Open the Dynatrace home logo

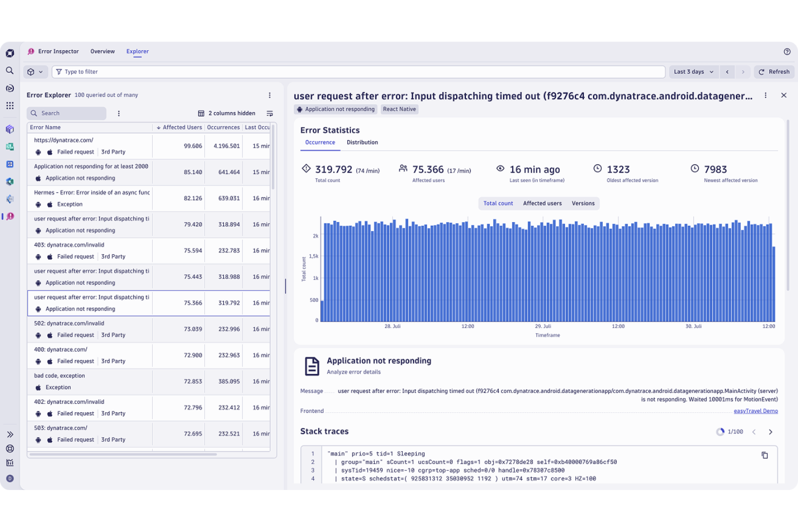tap(9, 53)
